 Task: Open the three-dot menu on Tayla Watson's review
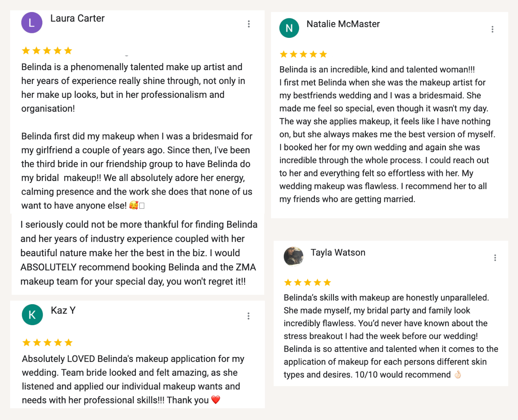coord(495,258)
